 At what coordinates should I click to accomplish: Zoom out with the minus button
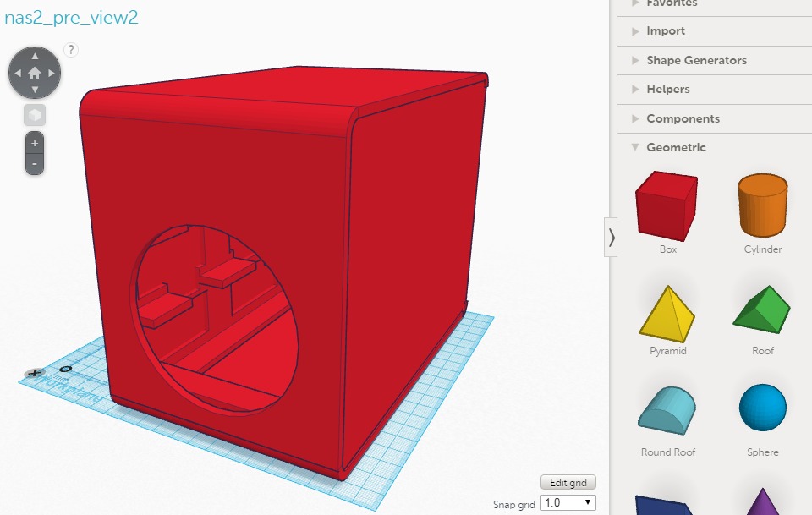[35, 163]
